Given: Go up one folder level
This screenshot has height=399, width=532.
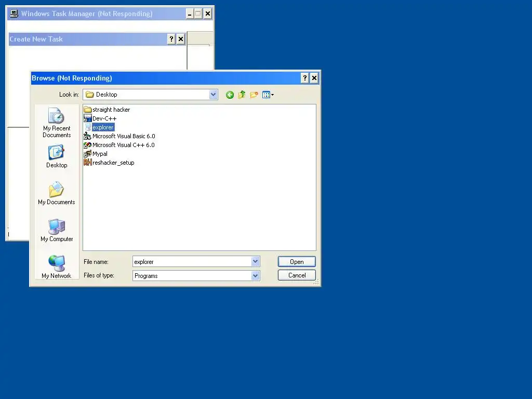Looking at the screenshot, I should pyautogui.click(x=242, y=95).
